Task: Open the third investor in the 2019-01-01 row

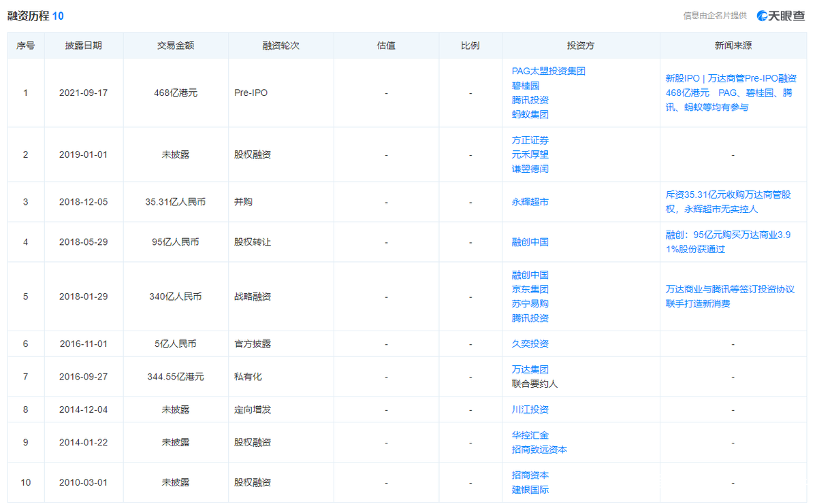Action: [x=530, y=169]
